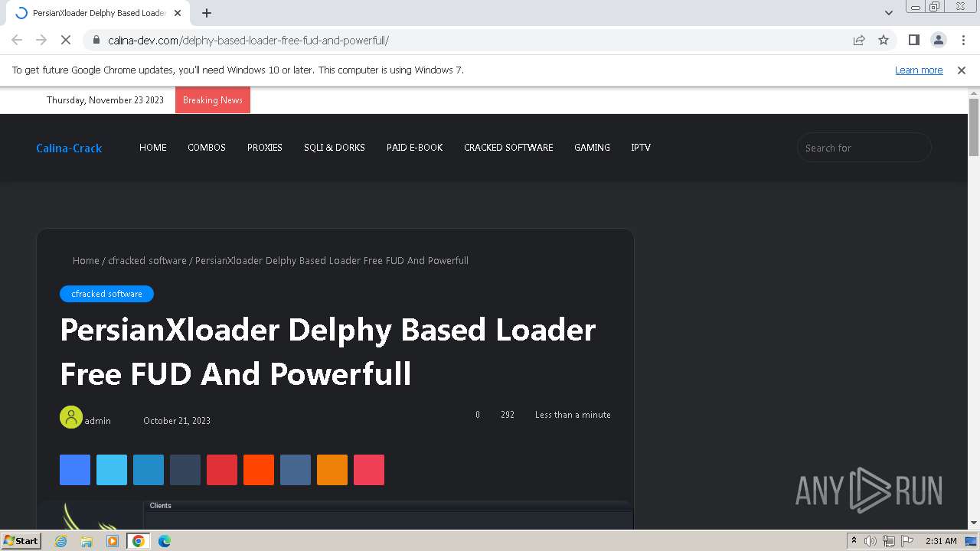This screenshot has height=551, width=980.
Task: Click the orange-red share button
Action: (259, 470)
